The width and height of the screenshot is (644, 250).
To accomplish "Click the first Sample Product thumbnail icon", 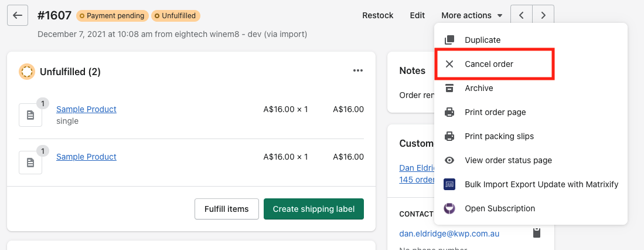I will 30,115.
